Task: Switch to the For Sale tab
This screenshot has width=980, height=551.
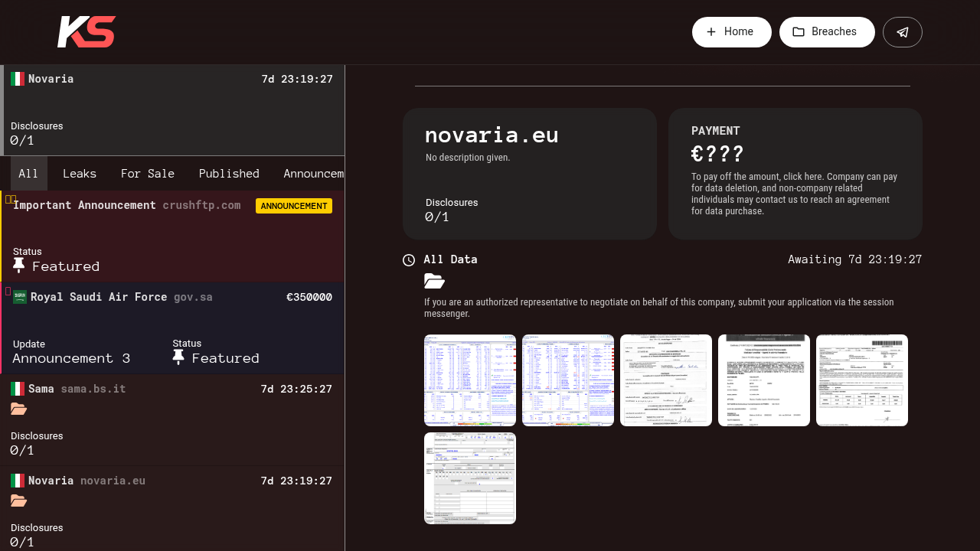Action: coord(148,174)
